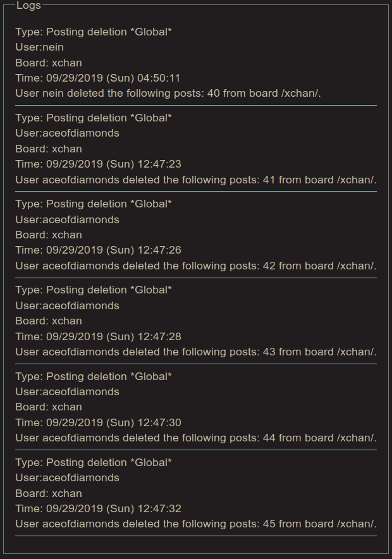392x559 pixels.
Task: Click the 12:47:32 timestamp line
Action: pos(99,508)
